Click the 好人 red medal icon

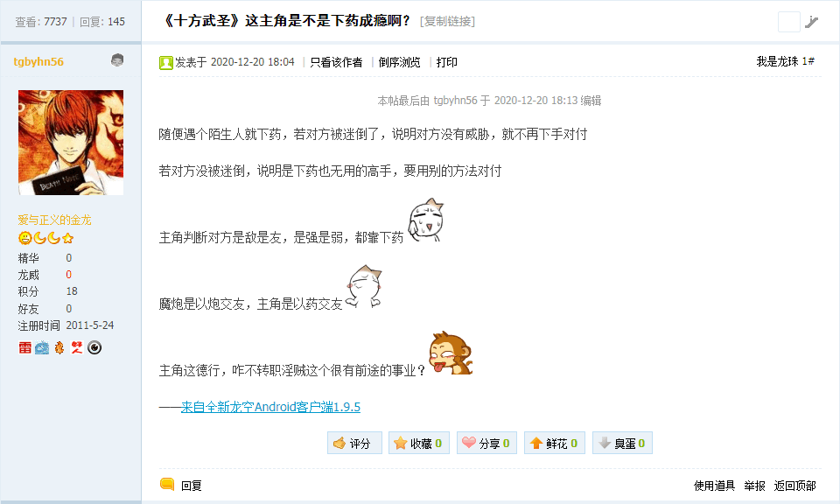77,347
